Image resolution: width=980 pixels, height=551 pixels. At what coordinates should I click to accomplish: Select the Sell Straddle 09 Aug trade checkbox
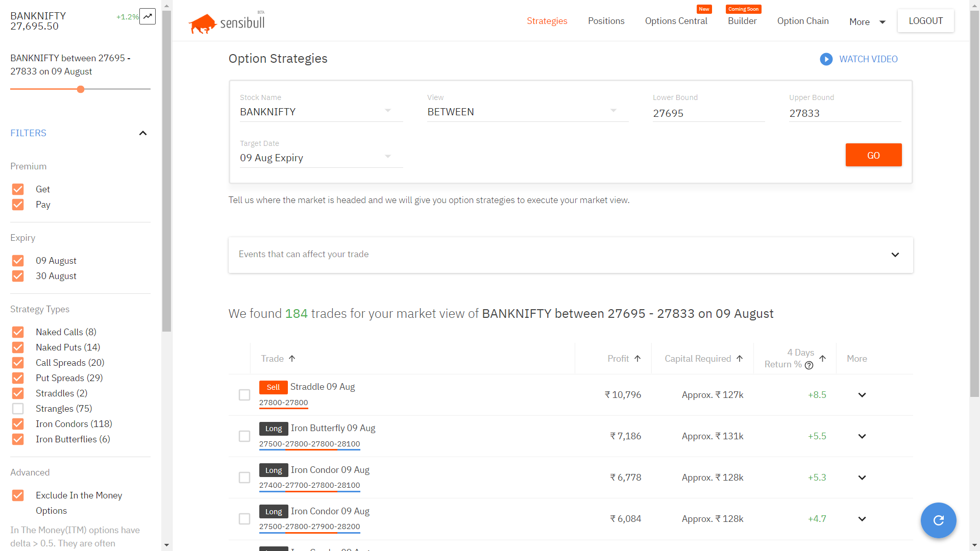tap(244, 395)
